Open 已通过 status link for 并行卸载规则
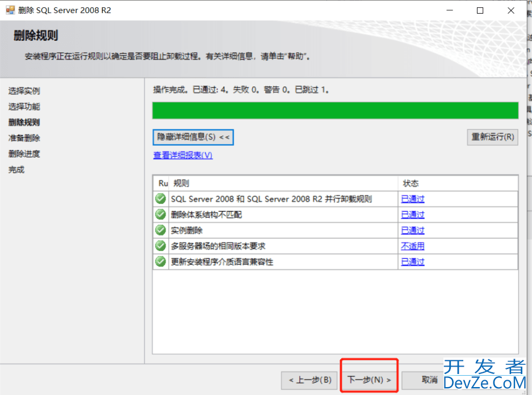532x395 pixels. coord(413,199)
